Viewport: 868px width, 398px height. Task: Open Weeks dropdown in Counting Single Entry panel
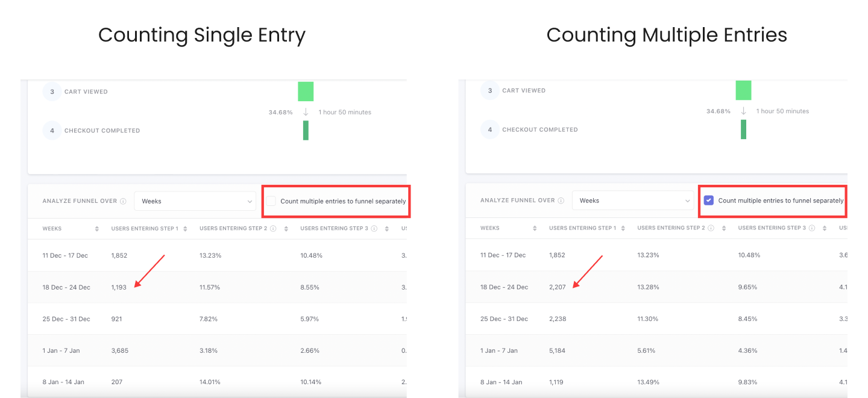click(195, 201)
